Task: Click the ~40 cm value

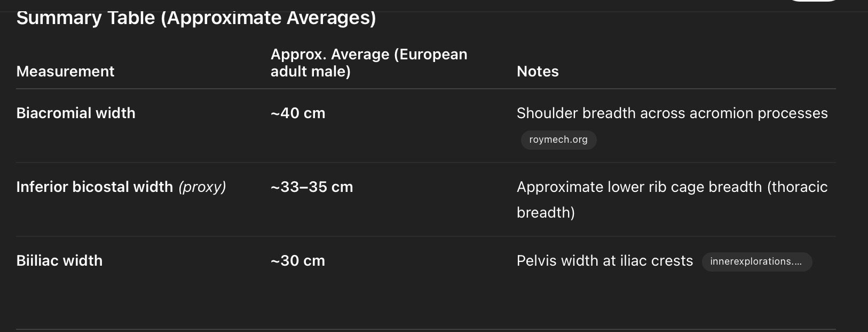Action: pos(298,113)
